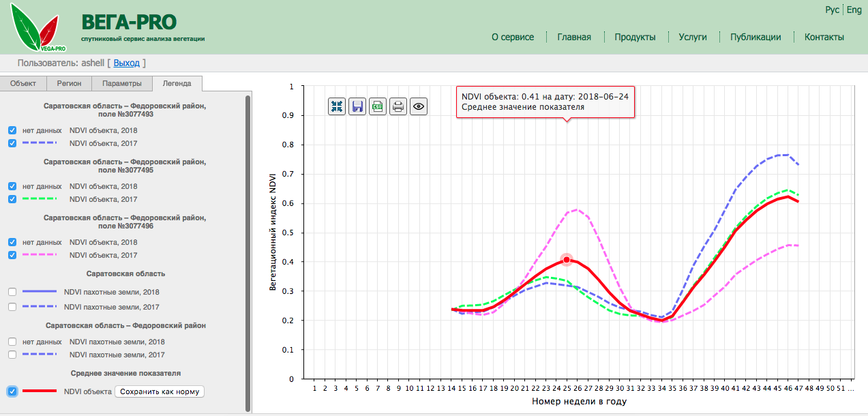The image size is (868, 416).
Task: Open the Параметры tab
Action: [122, 84]
